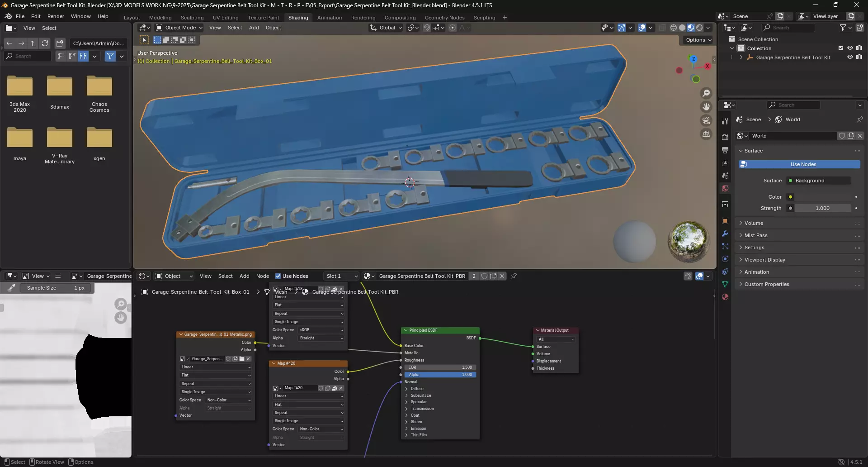Click the world Use Nodes button

pos(799,164)
